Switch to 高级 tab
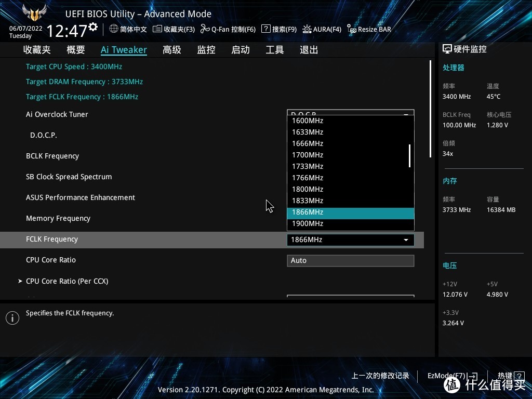 171,50
